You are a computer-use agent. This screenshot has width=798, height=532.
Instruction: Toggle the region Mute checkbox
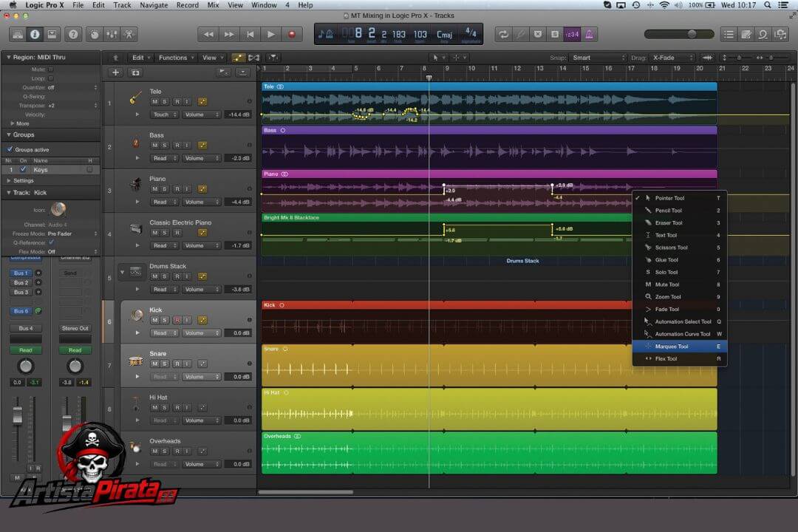(x=50, y=69)
